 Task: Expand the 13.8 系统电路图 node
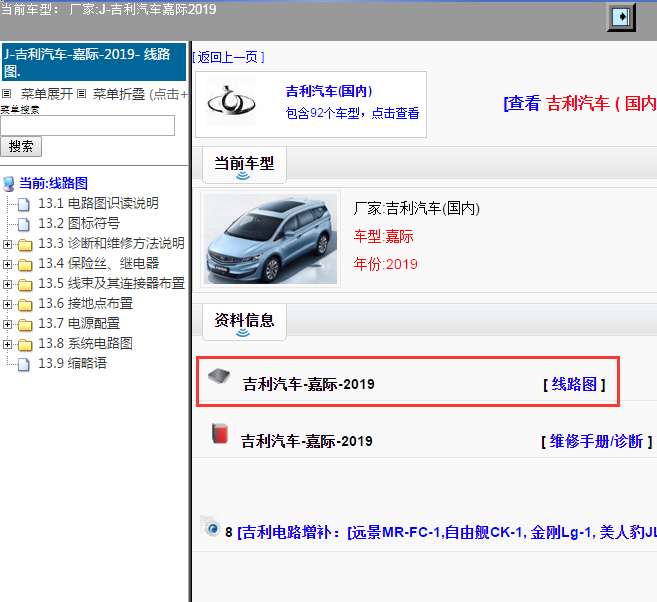coord(7,344)
